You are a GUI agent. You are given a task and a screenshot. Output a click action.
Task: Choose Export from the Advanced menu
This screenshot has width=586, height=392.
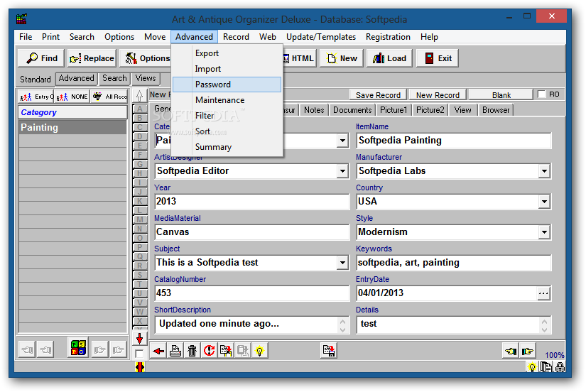227,53
